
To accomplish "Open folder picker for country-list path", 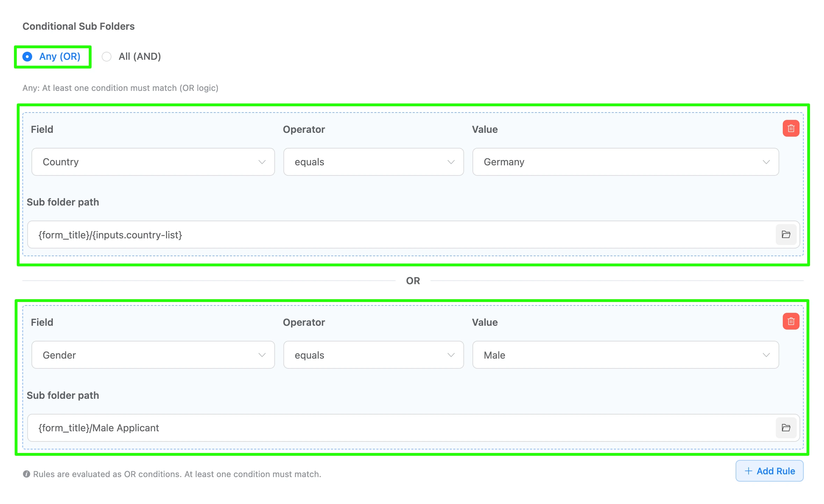I will (x=786, y=235).
